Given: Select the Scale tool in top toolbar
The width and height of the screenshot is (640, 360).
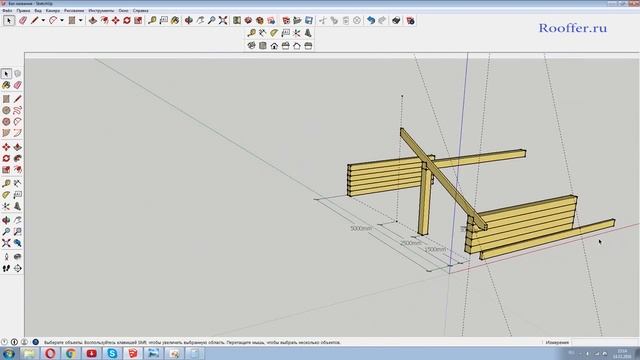Looking at the screenshot, I should pyautogui.click(x=138, y=20).
